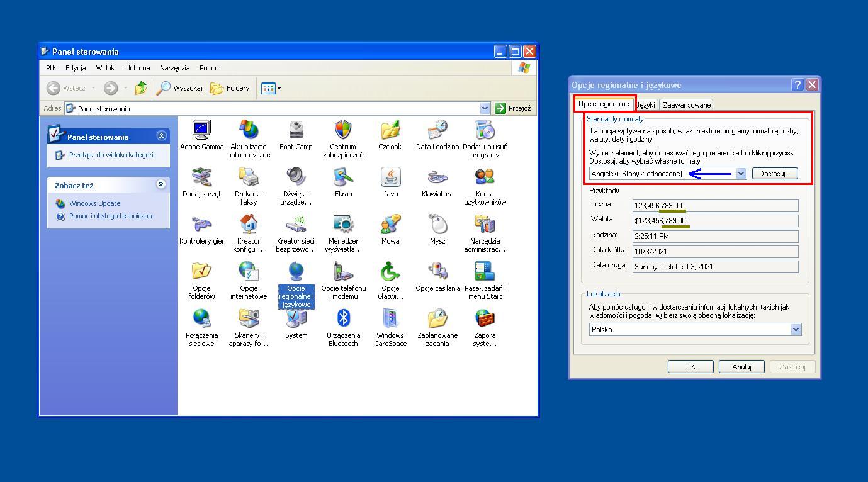Open Aktualizacje automatyczne icon
Image resolution: width=868 pixels, height=482 pixels.
click(x=249, y=130)
